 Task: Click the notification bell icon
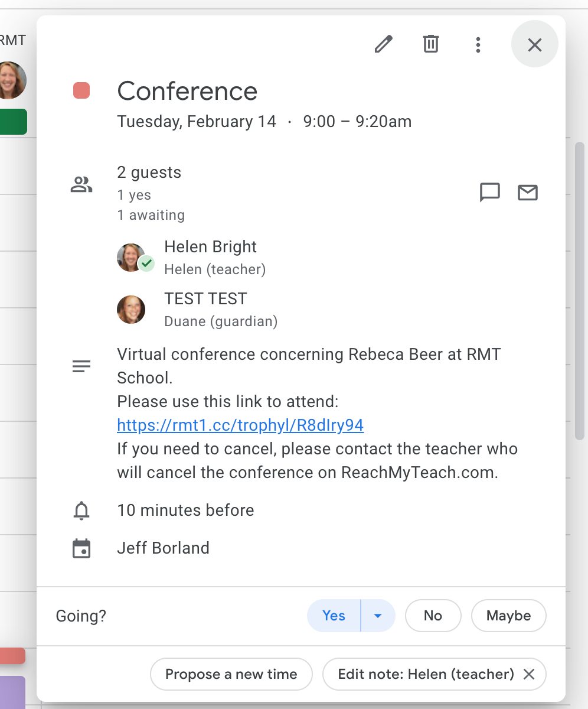pyautogui.click(x=81, y=510)
